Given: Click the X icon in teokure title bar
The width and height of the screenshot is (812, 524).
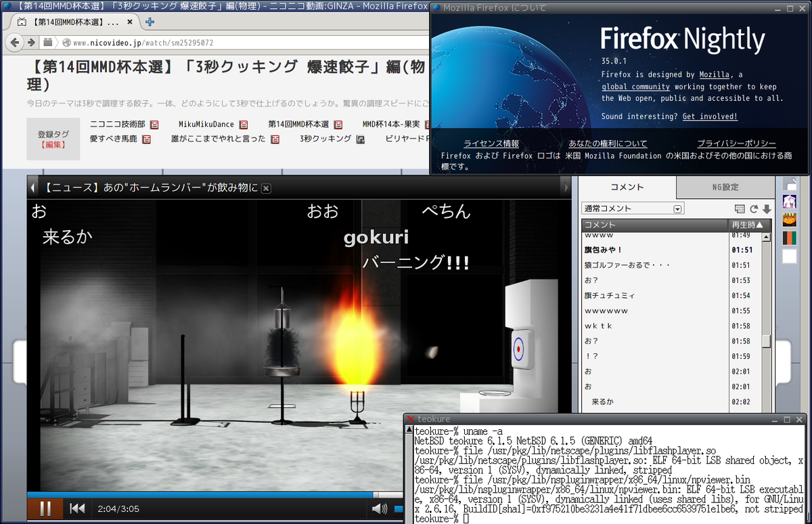Looking at the screenshot, I should [x=410, y=420].
